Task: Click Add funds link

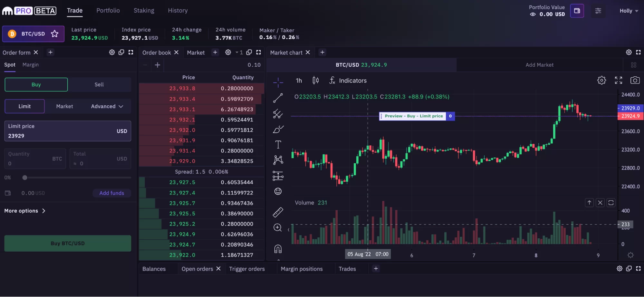Action: tap(112, 193)
